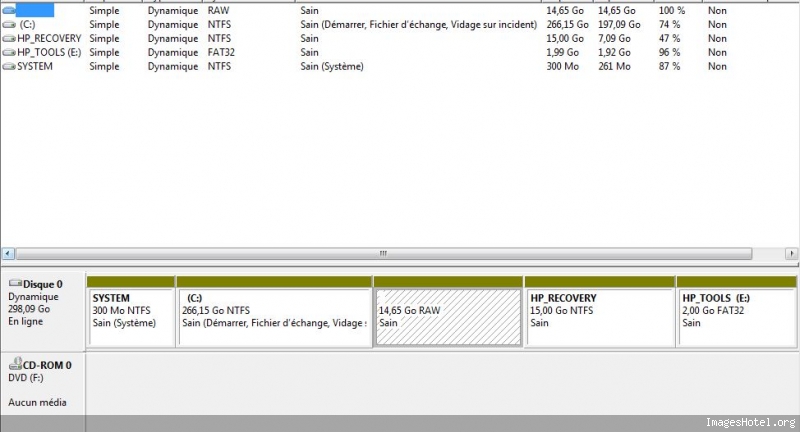This screenshot has height=432, width=800.
Task: Click the 47 % free percentage cell
Action: click(669, 38)
